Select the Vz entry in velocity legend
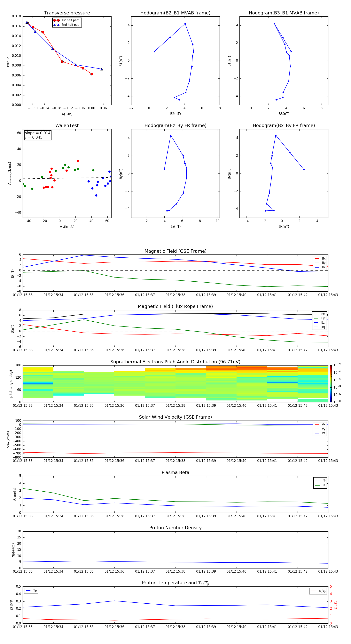 tap(320, 433)
